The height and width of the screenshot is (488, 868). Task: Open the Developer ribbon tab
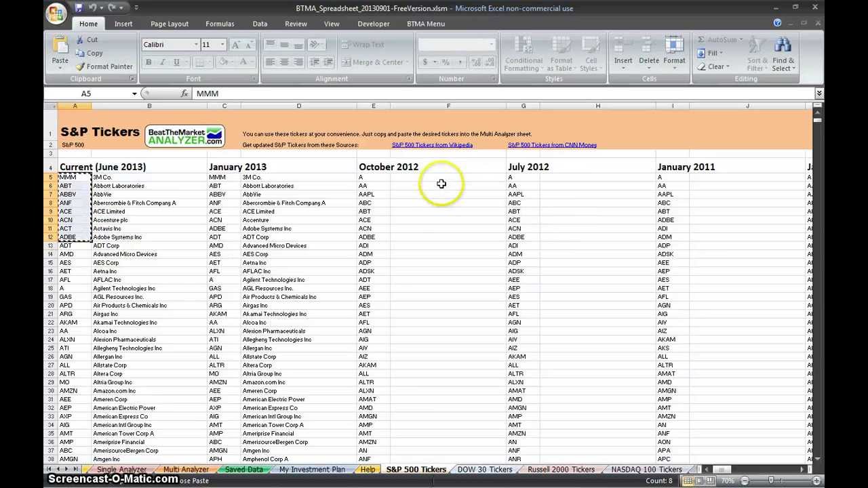click(374, 24)
